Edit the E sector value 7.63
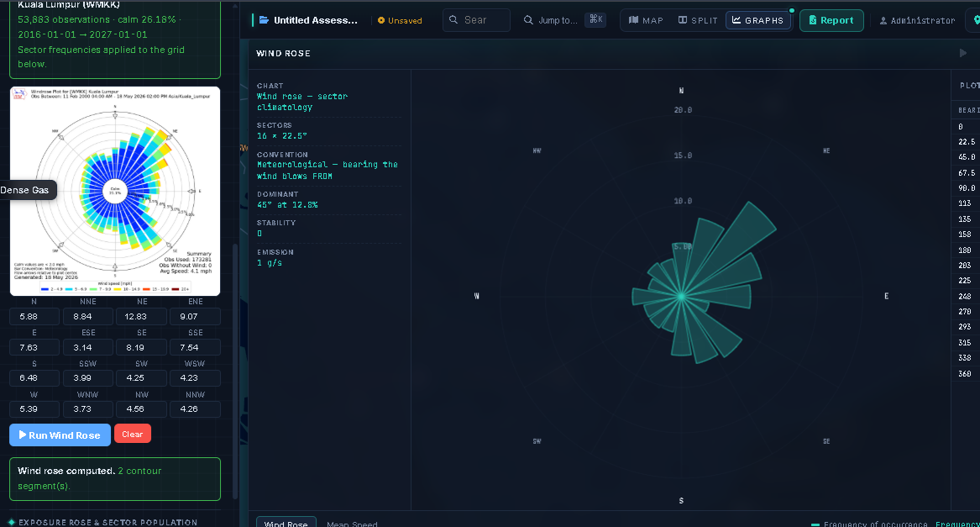This screenshot has width=980, height=527. pos(34,347)
